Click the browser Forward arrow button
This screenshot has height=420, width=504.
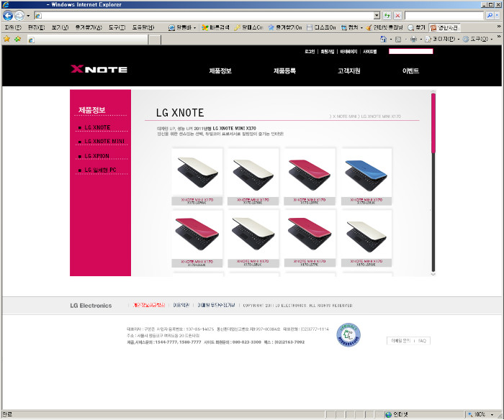(19, 15)
